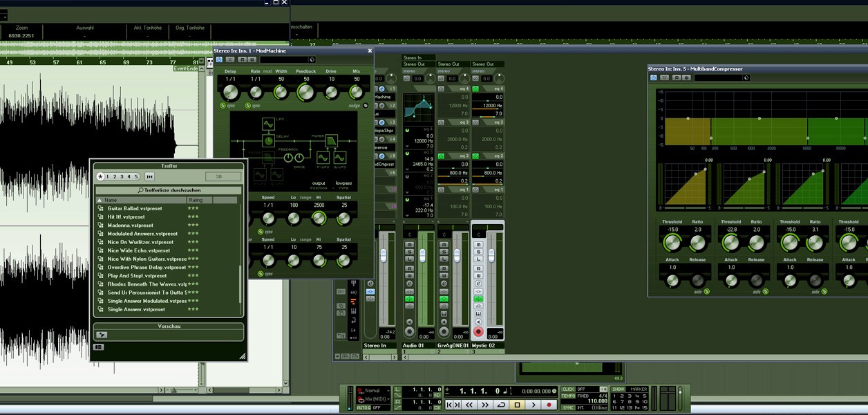Click the Q-LFO block in ModMachine diagram
The width and height of the screenshot is (868, 415).
click(x=340, y=158)
